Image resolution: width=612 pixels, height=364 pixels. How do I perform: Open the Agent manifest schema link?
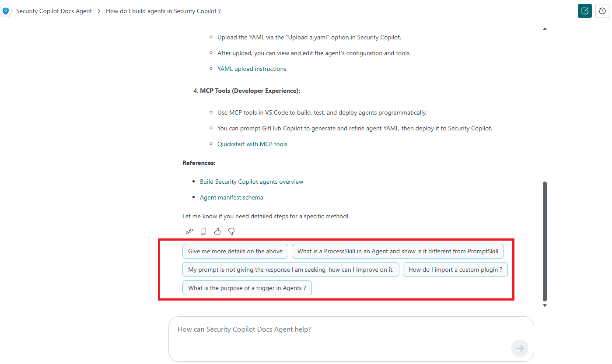(231, 197)
